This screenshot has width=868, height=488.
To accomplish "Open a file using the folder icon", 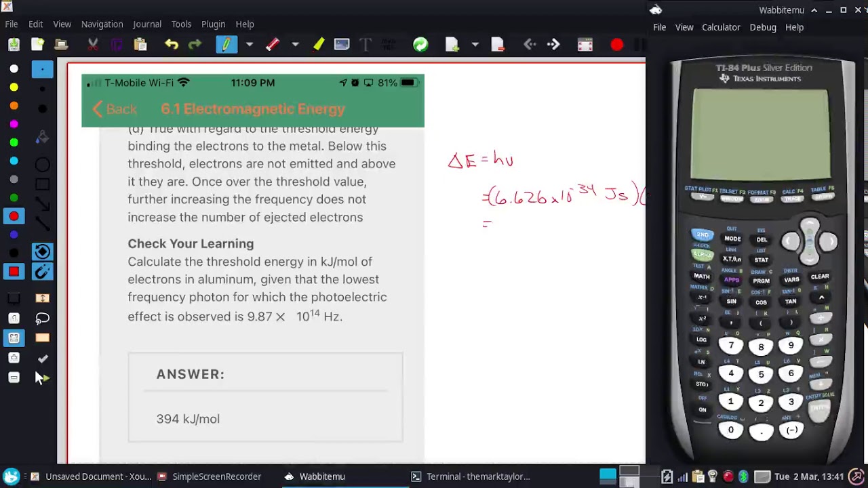I will [61, 45].
